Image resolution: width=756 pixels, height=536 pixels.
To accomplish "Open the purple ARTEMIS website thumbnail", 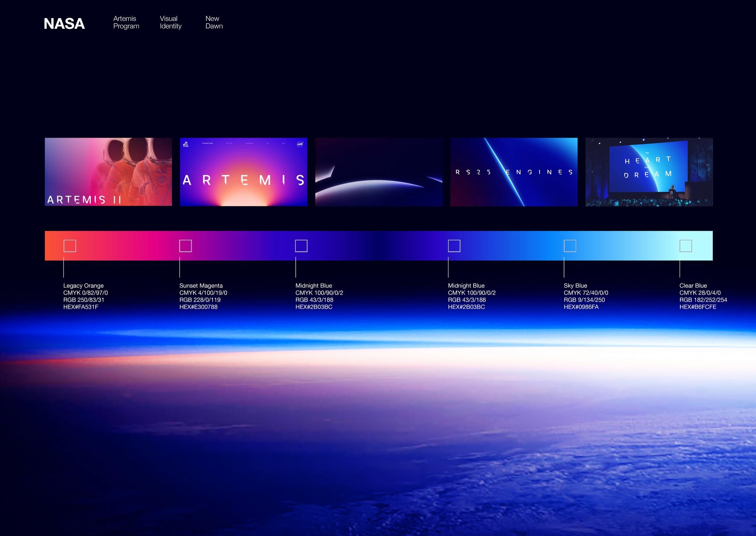I will point(243,172).
